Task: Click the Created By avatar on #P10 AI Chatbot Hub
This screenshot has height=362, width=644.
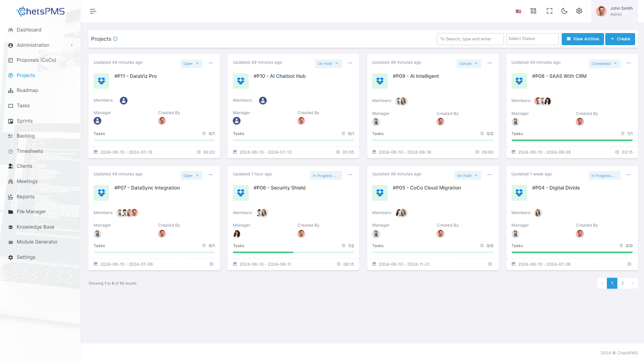Action: [301, 121]
